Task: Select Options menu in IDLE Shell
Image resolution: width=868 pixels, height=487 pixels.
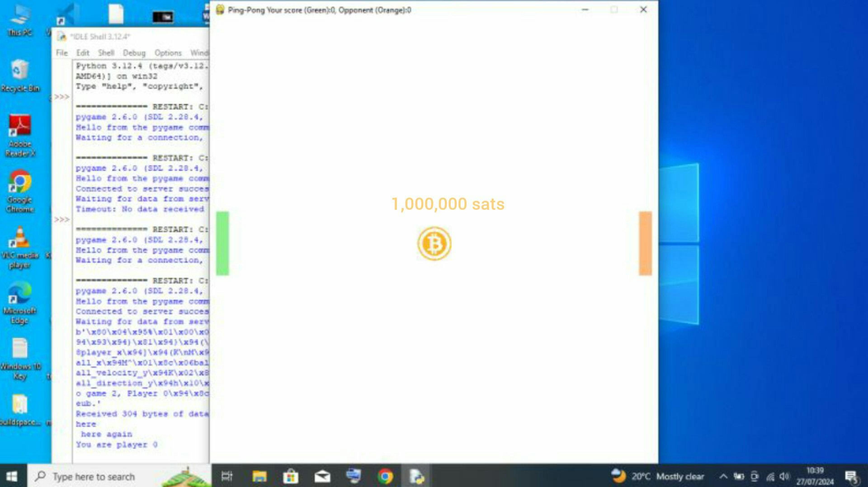Action: [167, 53]
